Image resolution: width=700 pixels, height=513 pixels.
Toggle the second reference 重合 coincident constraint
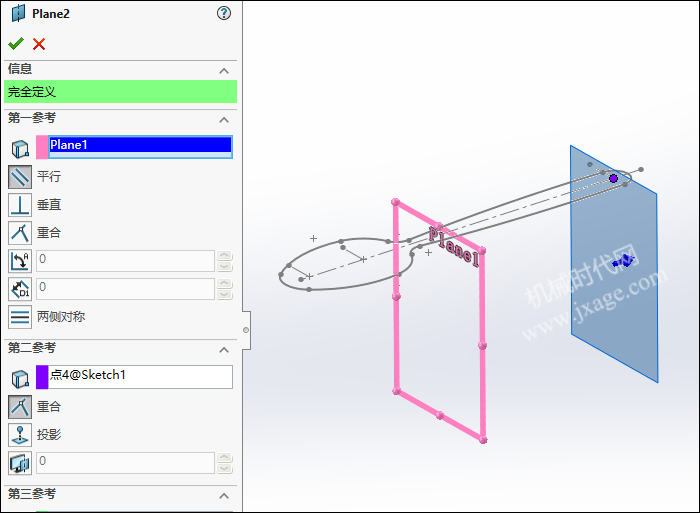click(x=20, y=407)
